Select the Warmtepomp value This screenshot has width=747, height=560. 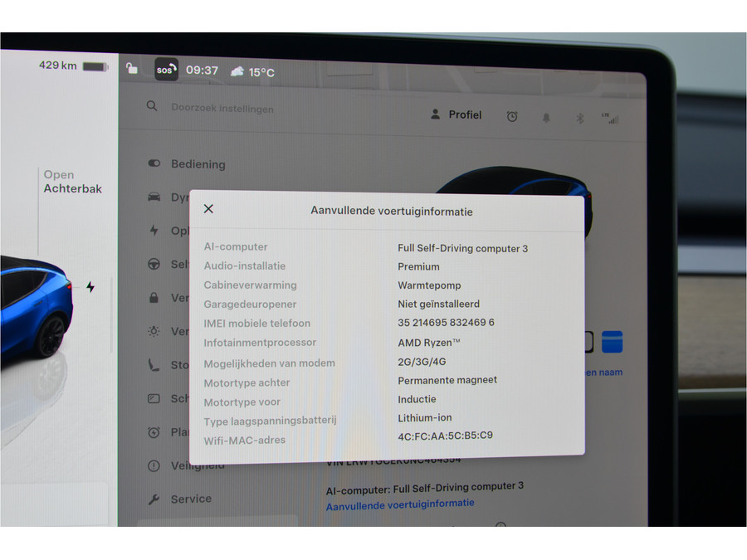(x=429, y=285)
